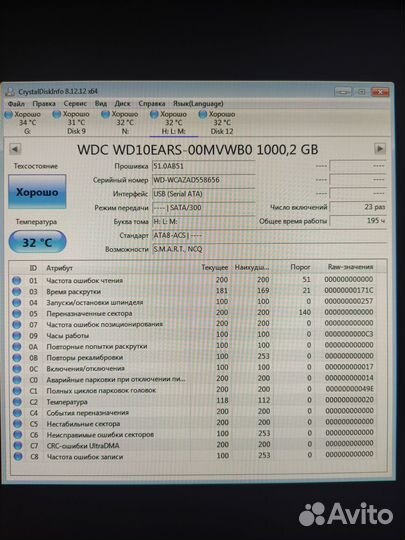The height and width of the screenshot is (540, 405).
Task: Click drive letter field H: L: M:
Action: [203, 221]
